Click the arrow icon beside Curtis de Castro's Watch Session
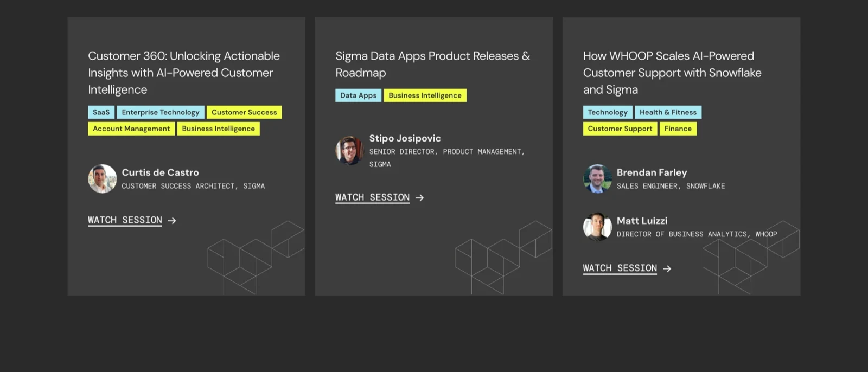Image resolution: width=868 pixels, height=372 pixels. click(172, 221)
